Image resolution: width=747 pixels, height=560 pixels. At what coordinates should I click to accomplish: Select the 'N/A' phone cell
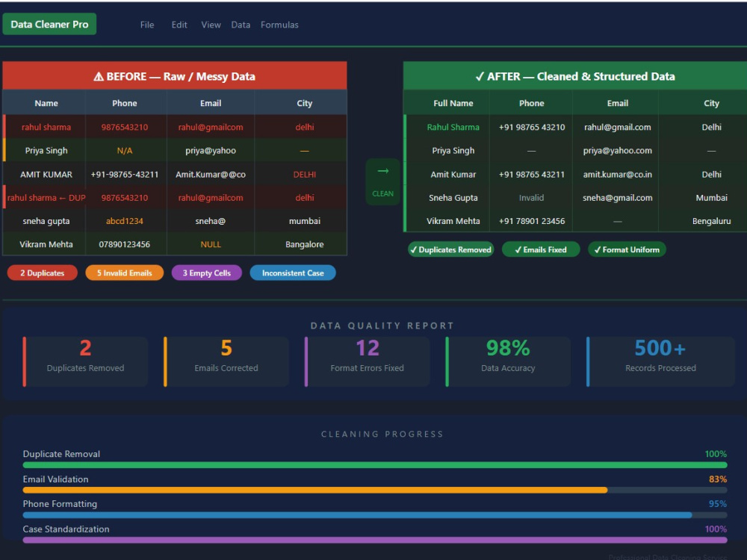(125, 151)
